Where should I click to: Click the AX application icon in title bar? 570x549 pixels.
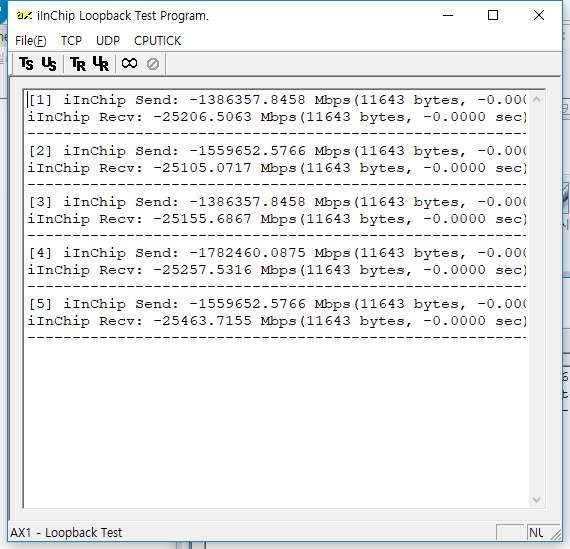(24, 15)
